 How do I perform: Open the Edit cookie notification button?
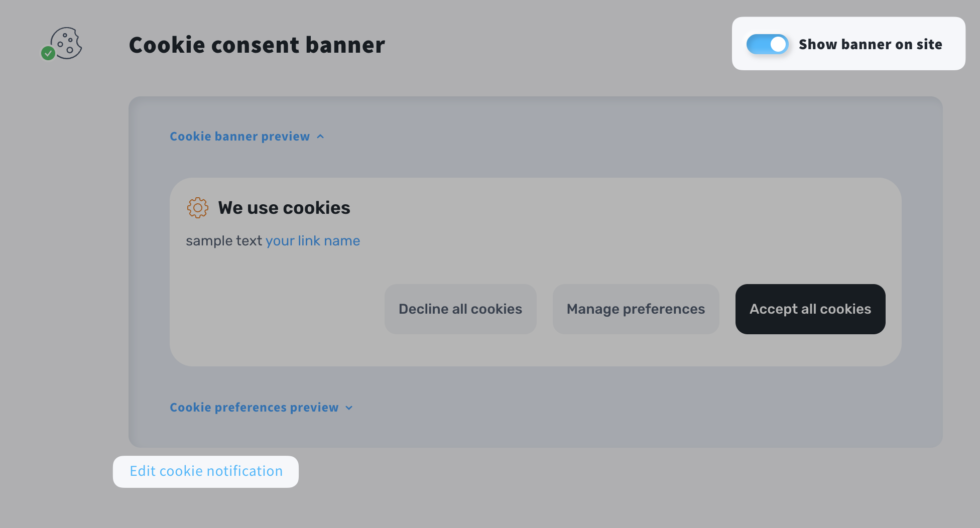pyautogui.click(x=206, y=471)
